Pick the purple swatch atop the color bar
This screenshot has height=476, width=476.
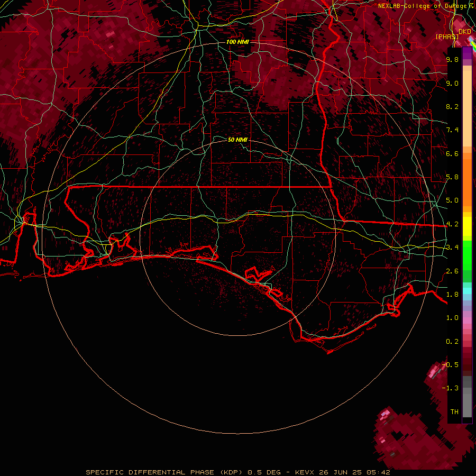(x=467, y=53)
